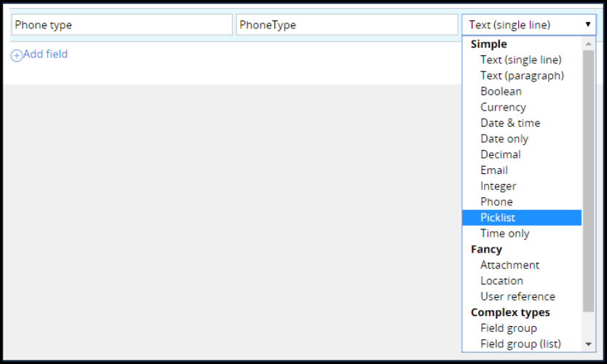This screenshot has height=364, width=607.
Task: Select Date & time option
Action: tap(510, 123)
